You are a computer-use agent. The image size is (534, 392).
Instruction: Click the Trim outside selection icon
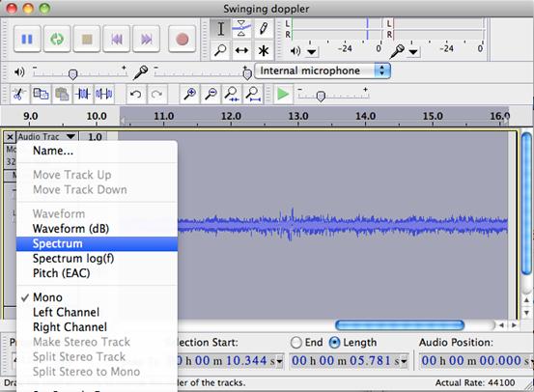(x=83, y=94)
